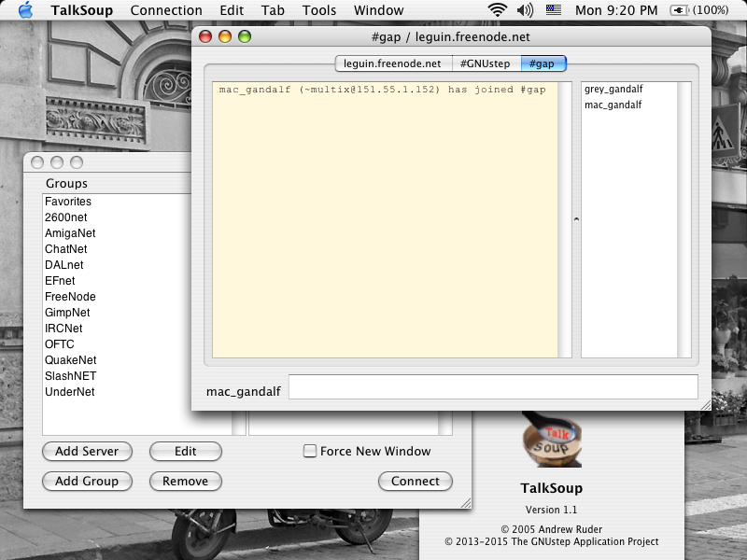Open the US flag input menu

554,10
